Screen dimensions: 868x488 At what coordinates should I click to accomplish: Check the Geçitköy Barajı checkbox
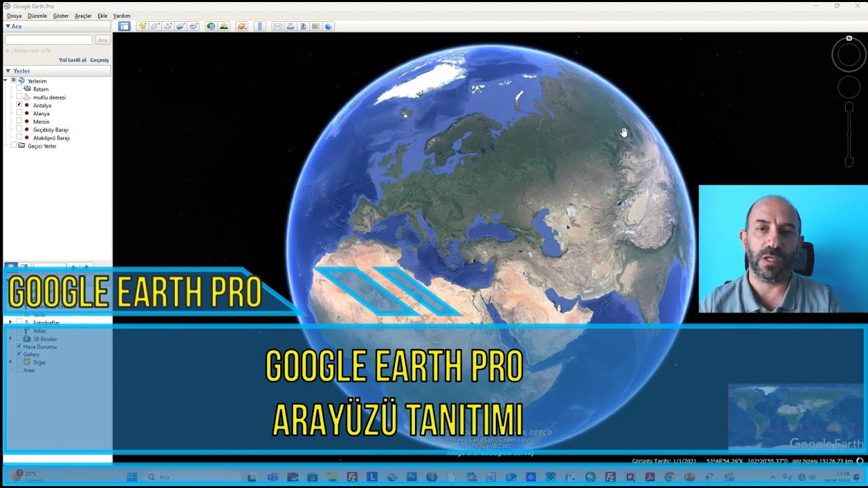click(x=19, y=129)
